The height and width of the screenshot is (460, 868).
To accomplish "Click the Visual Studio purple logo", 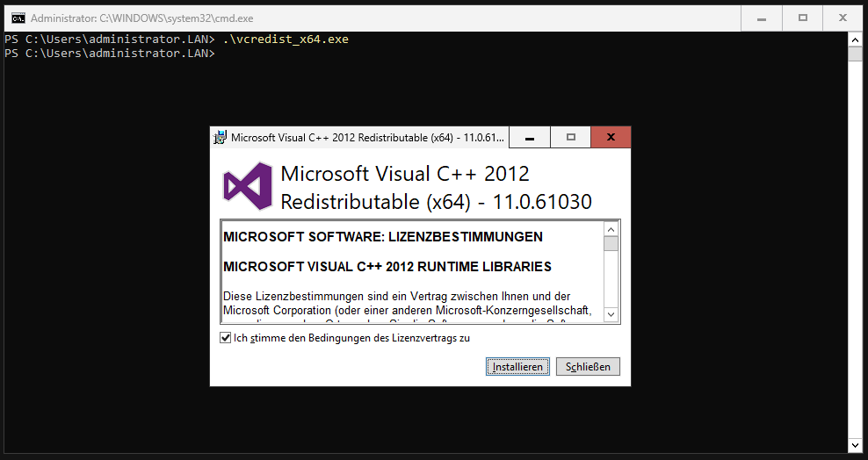I will point(248,186).
